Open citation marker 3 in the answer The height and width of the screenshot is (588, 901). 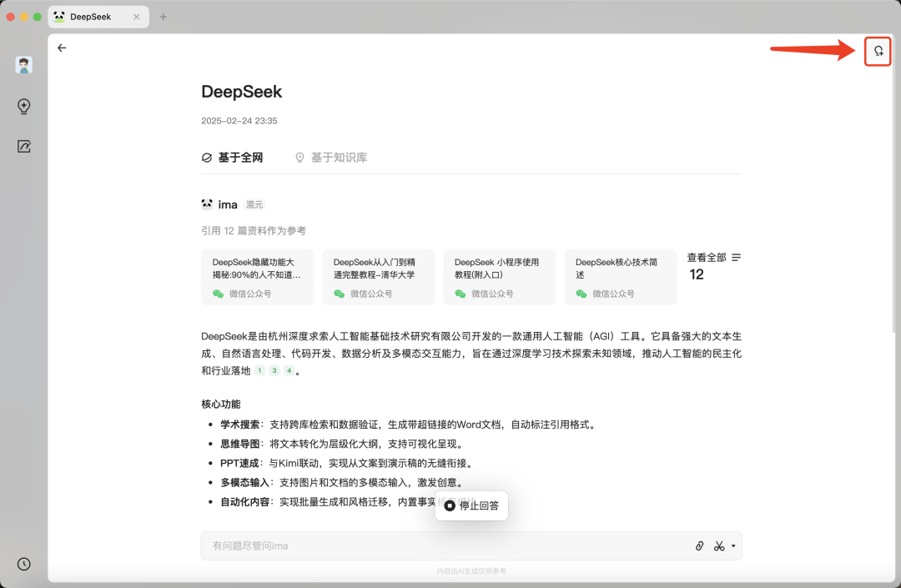(274, 370)
